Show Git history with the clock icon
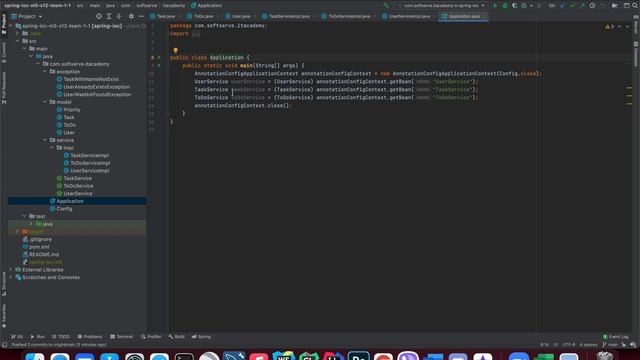The width and height of the screenshot is (640, 360). (x=592, y=6)
